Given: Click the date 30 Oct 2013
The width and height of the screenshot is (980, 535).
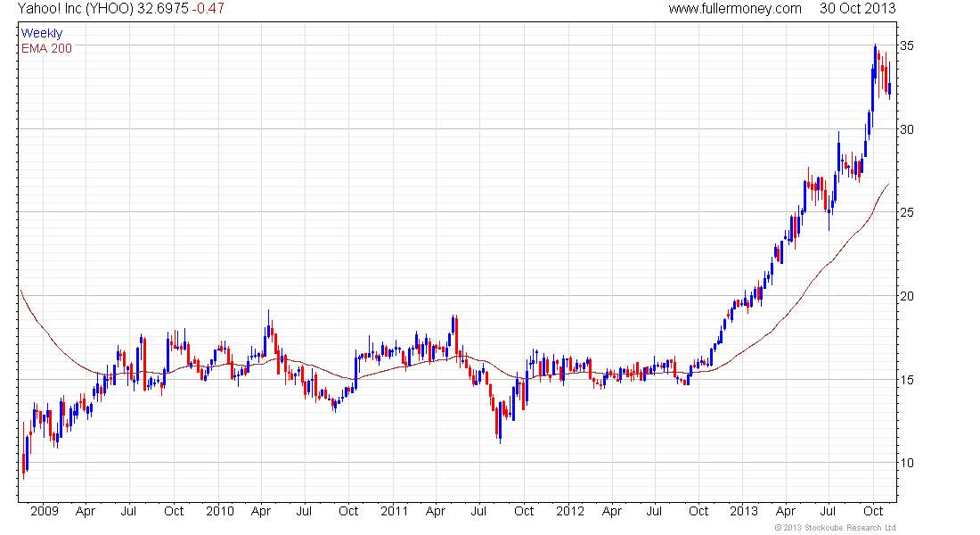Looking at the screenshot, I should pyautogui.click(x=857, y=9).
